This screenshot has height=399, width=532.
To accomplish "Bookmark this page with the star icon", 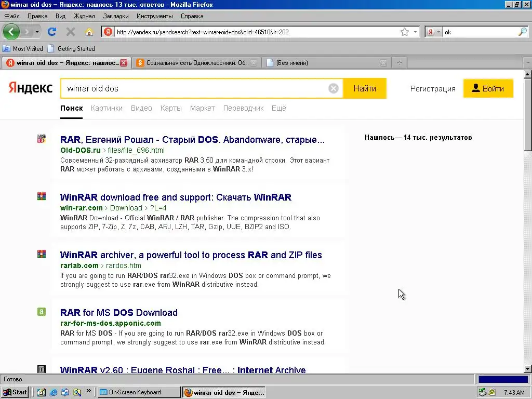I will pyautogui.click(x=404, y=32).
